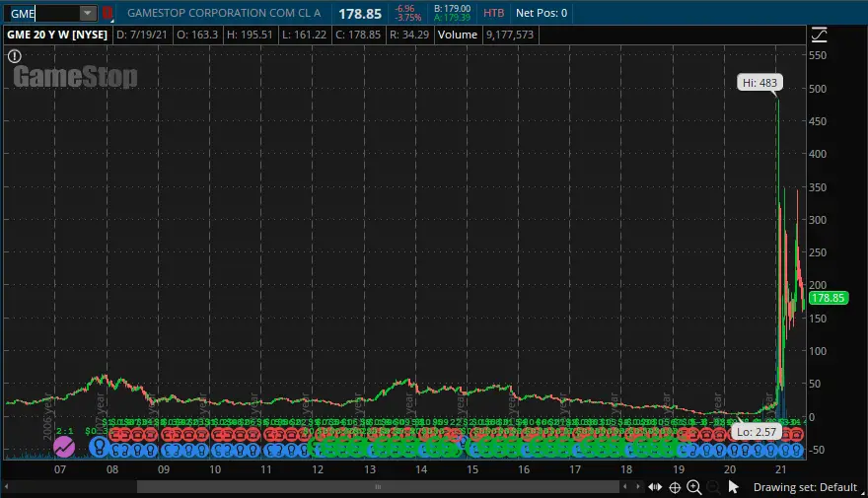Image resolution: width=868 pixels, height=498 pixels.
Task: Click the L: 161.22 low value
Action: (304, 35)
